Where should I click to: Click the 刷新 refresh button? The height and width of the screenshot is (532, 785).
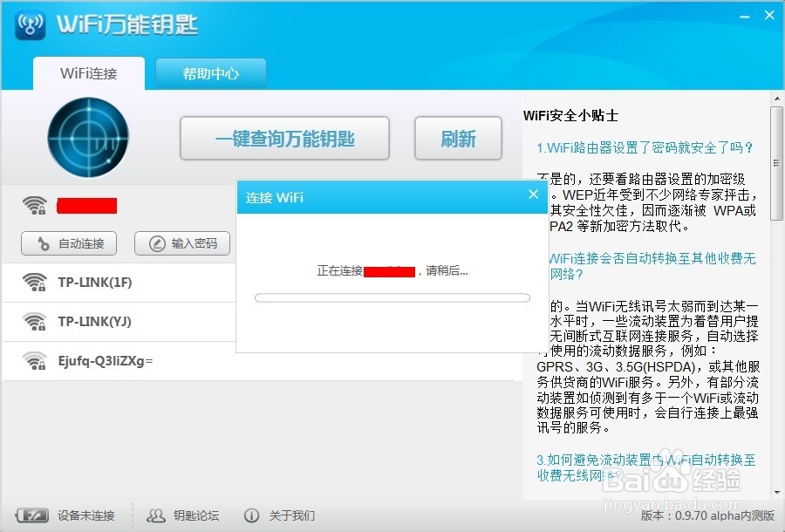(x=458, y=139)
